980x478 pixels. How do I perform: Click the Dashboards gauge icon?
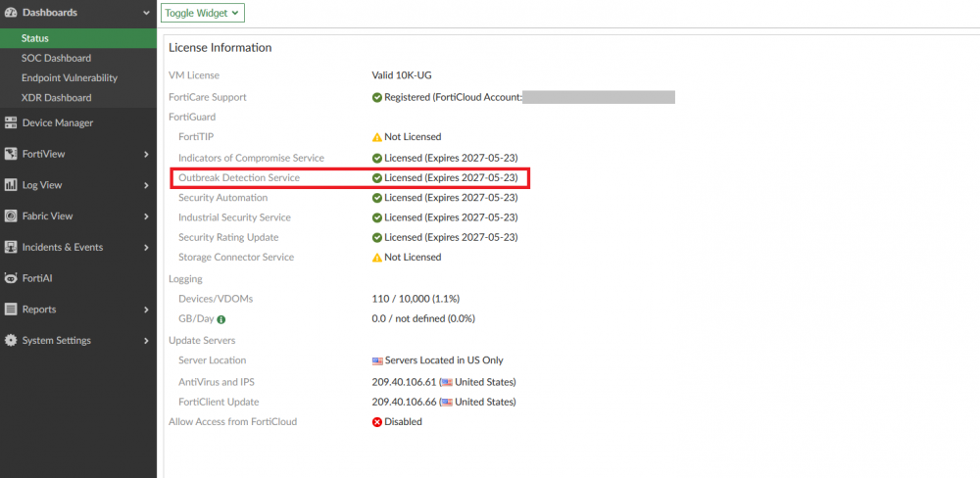[10, 13]
